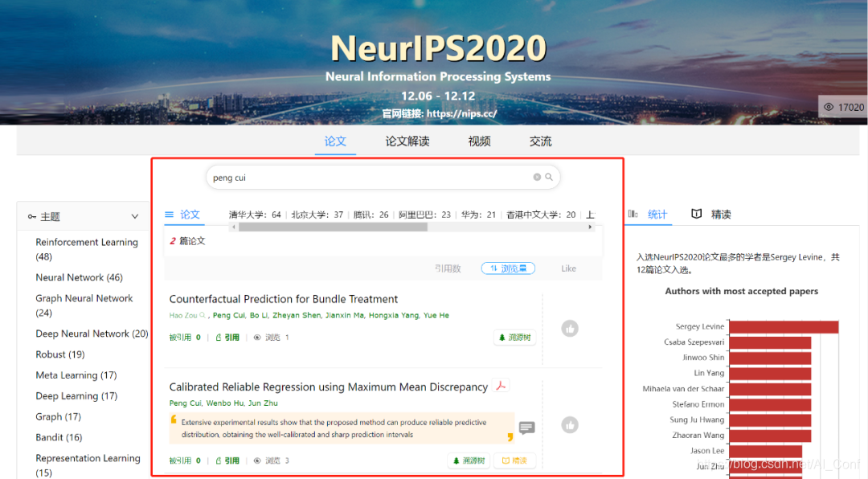
Task: Cite Calibrated Reliable Regression via 引用
Action: (x=227, y=461)
